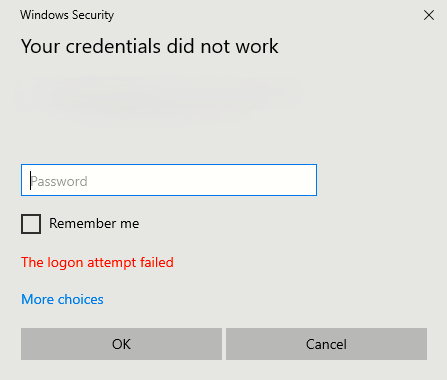Select the Your credentials did not work heading

150,46
